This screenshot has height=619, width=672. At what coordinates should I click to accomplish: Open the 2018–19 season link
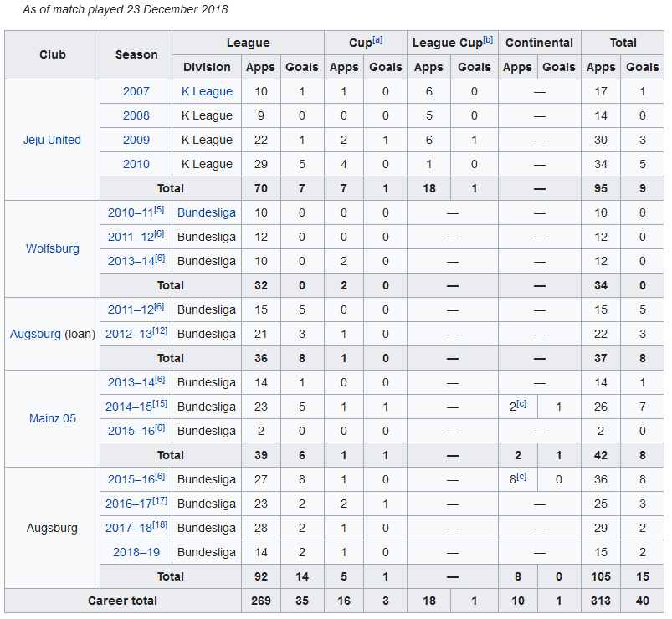click(136, 552)
